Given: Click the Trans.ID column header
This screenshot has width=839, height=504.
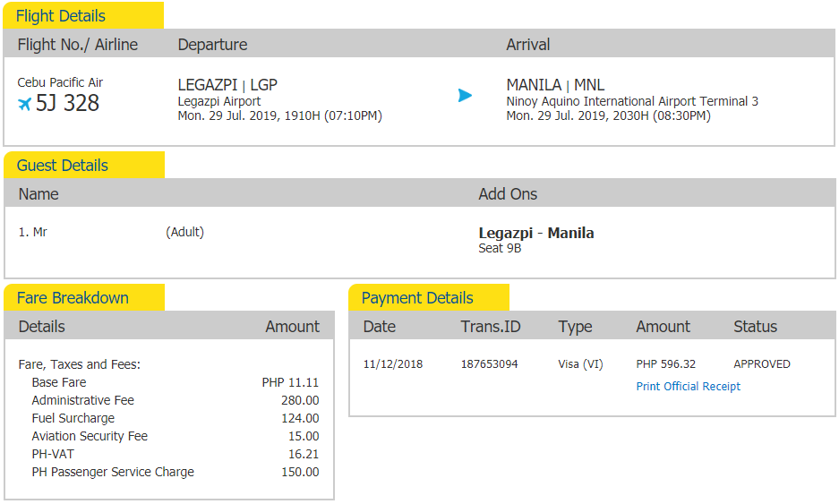Looking at the screenshot, I should click(x=490, y=327).
